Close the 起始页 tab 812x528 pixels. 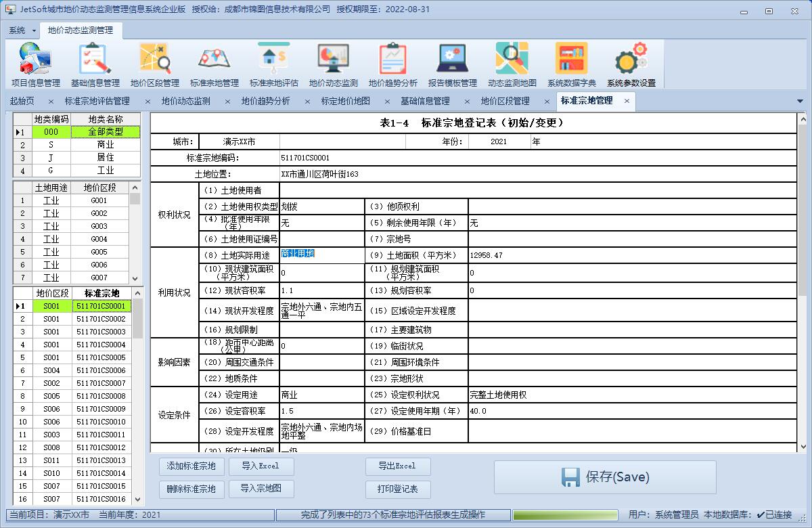coord(51,102)
